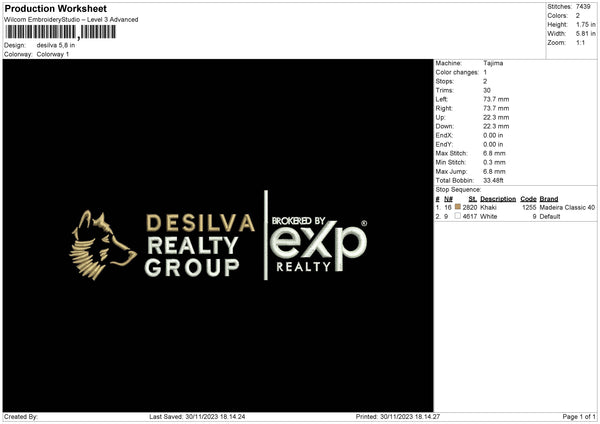
Task: Click the 'BROKERED BY' embroidered text
Action: (298, 221)
